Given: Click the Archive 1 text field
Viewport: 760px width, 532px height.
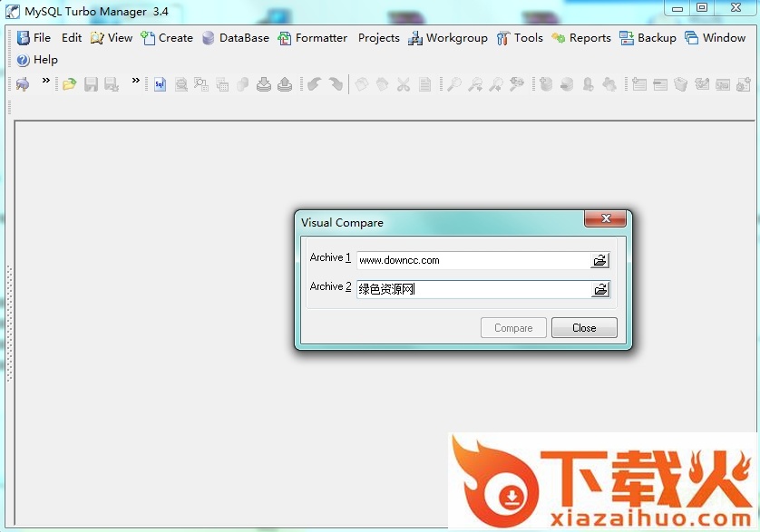Looking at the screenshot, I should point(472,260).
